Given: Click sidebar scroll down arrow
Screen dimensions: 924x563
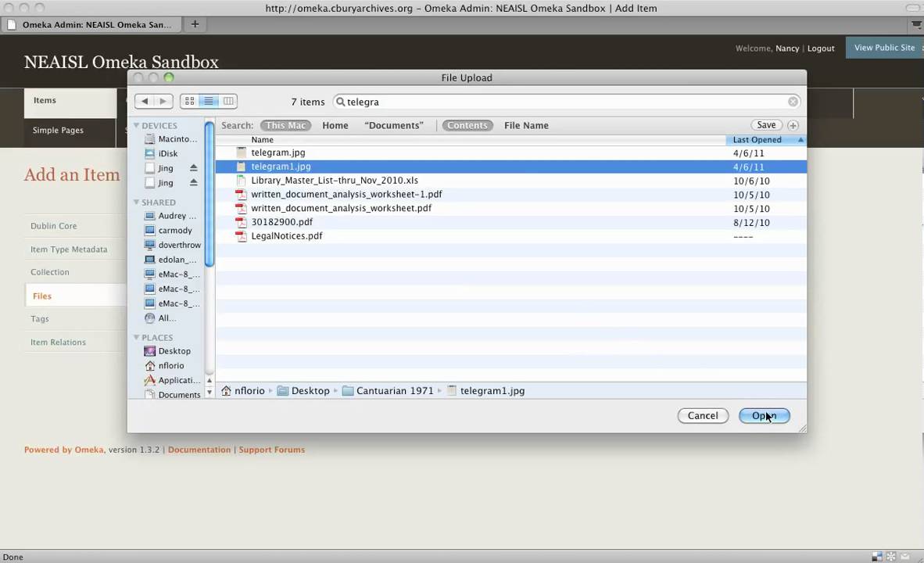Looking at the screenshot, I should (210, 393).
